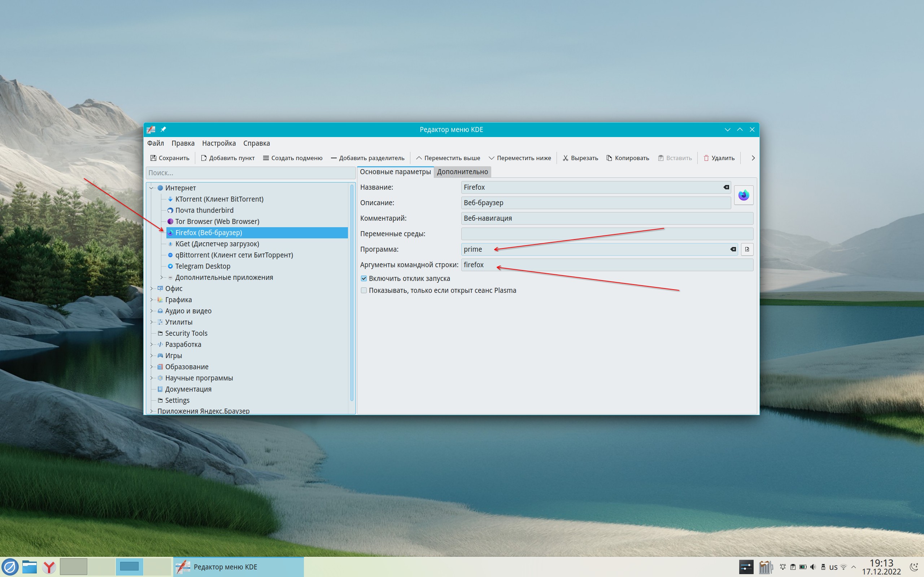Viewport: 924px width, 577px height.
Task: Click the Save toolbar icon
Action: (153, 158)
